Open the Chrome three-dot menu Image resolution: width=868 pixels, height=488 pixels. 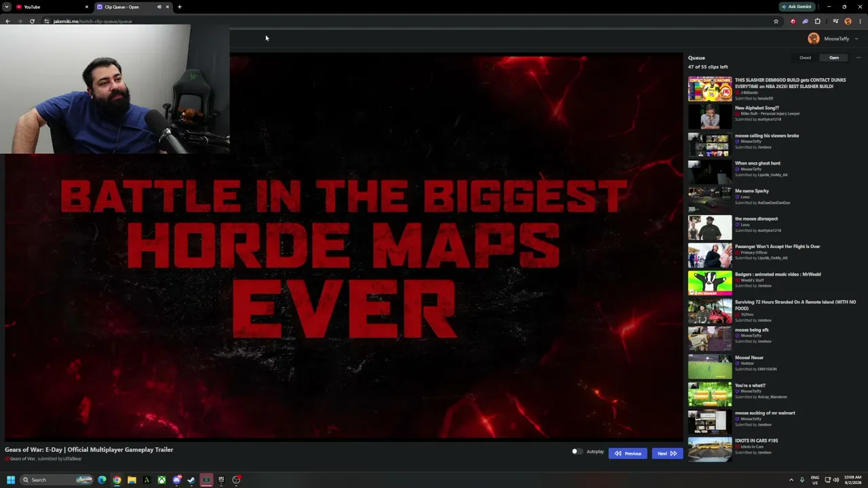(x=860, y=21)
